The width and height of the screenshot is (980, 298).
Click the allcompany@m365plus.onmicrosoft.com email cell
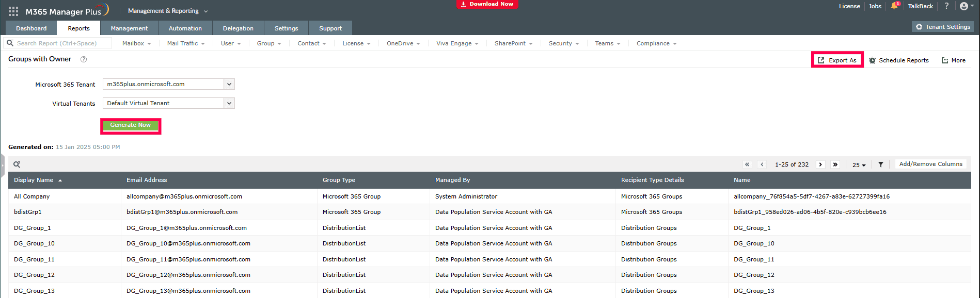(184, 196)
